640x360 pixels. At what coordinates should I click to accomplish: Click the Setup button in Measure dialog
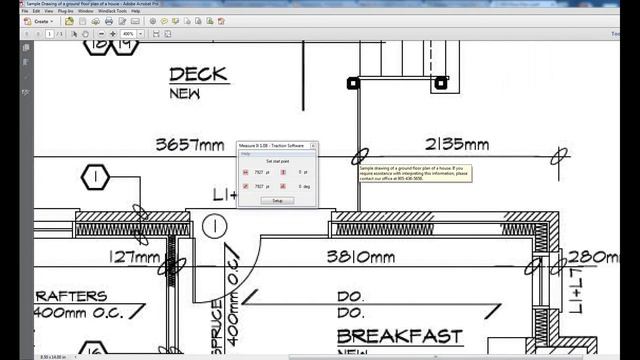tap(277, 200)
